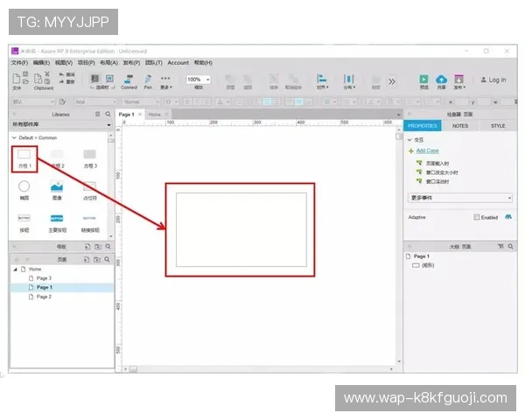Image resolution: width=525 pixels, height=420 pixels.
Task: Pick the 椭圆 ellipse widget in Libraries
Action: [24, 186]
